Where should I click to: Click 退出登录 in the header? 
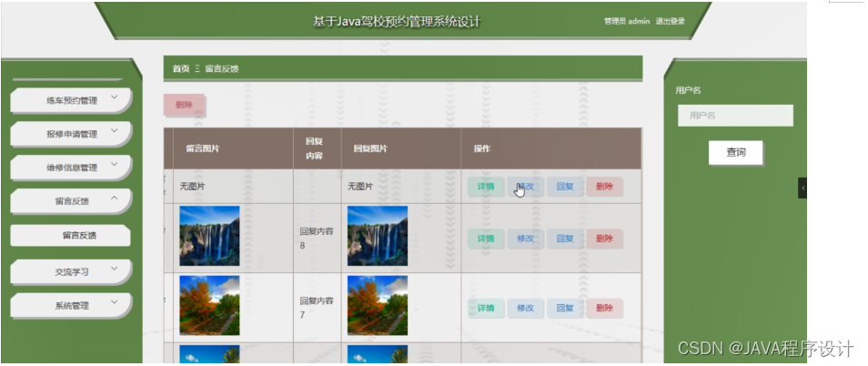click(671, 21)
